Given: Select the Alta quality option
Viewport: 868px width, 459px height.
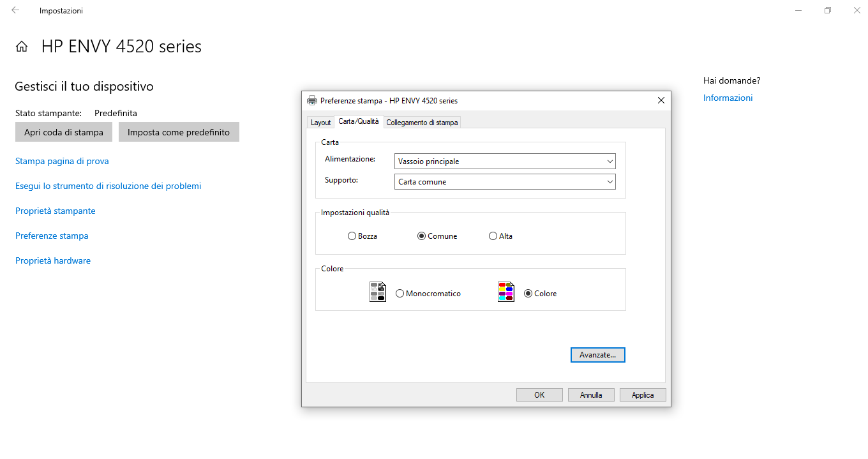Looking at the screenshot, I should (492, 236).
